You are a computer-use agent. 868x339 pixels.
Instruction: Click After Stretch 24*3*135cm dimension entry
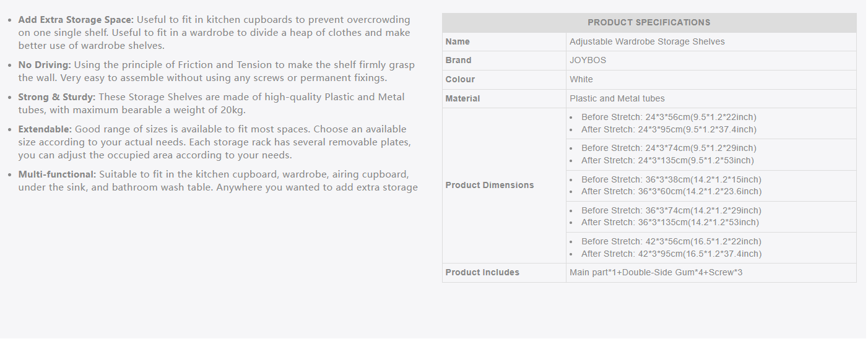667,160
